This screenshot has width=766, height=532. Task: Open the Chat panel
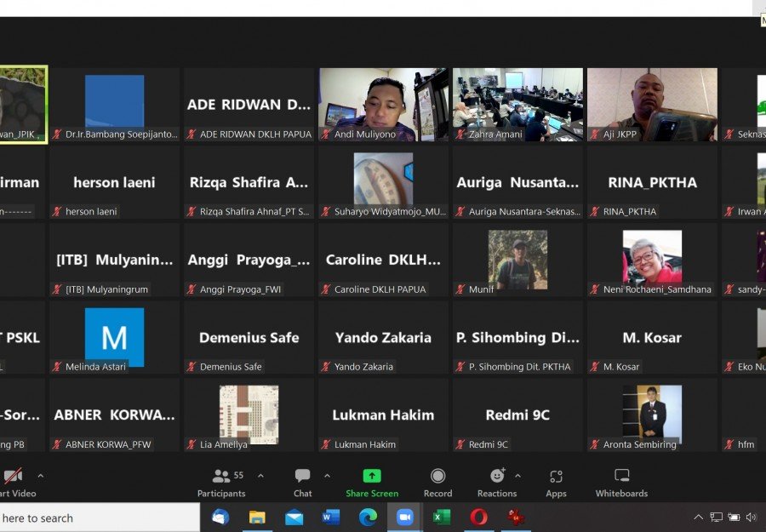(x=302, y=482)
